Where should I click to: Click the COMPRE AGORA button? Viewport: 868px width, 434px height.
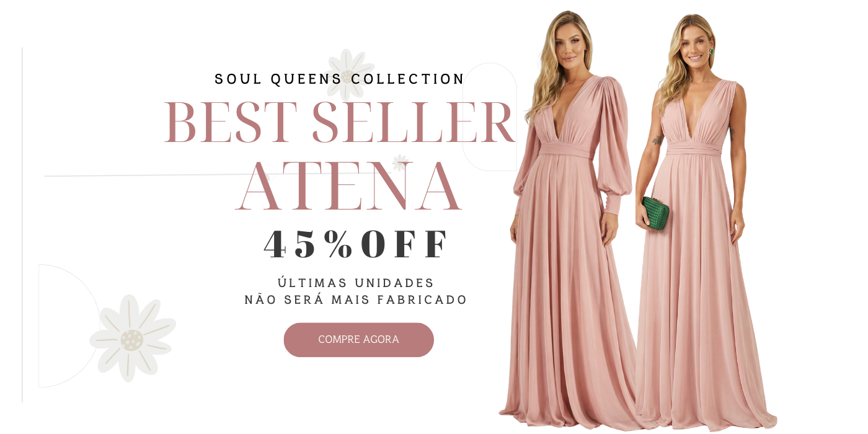[x=358, y=340]
